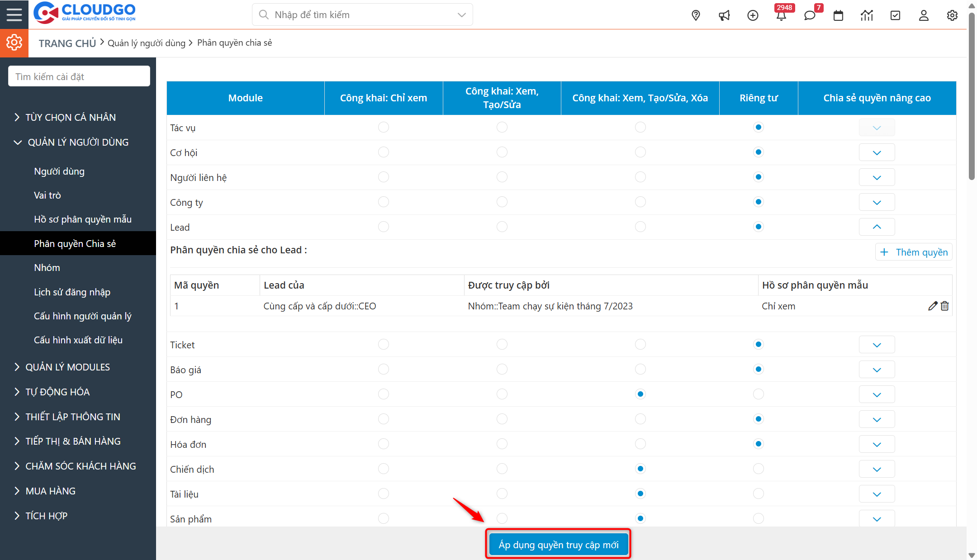Click Thêm quyền to add a permission
The width and height of the screenshot is (977, 560).
[914, 252]
